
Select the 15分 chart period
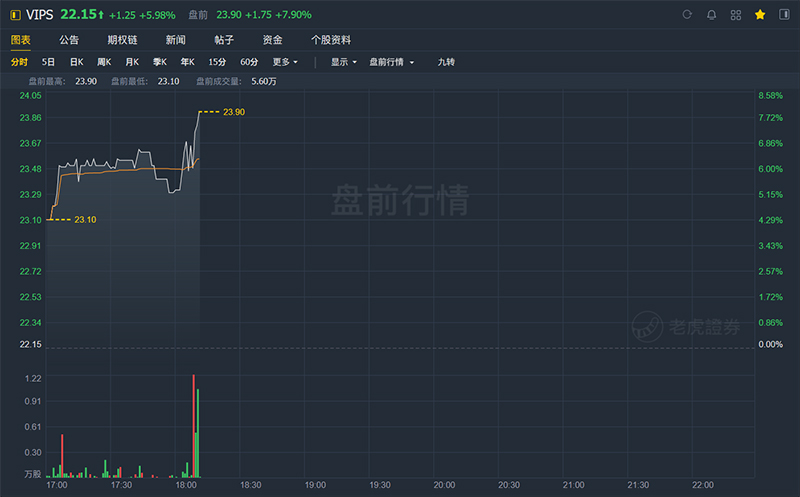coord(217,62)
